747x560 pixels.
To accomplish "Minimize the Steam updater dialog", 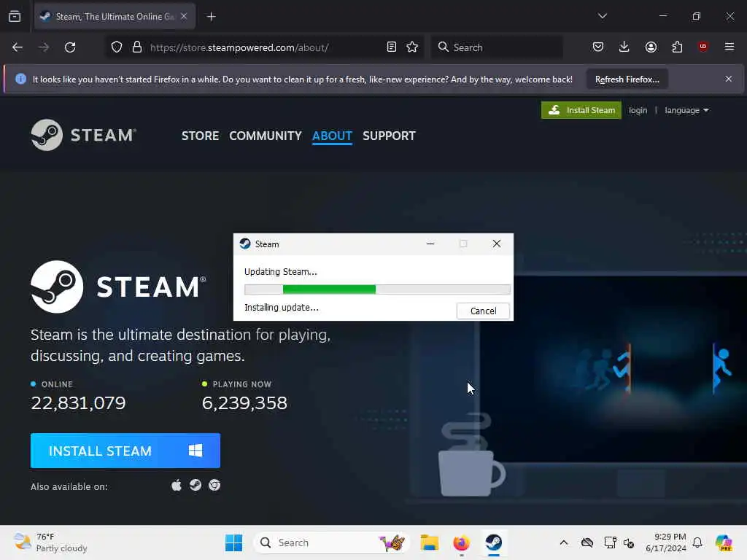I will 430,244.
